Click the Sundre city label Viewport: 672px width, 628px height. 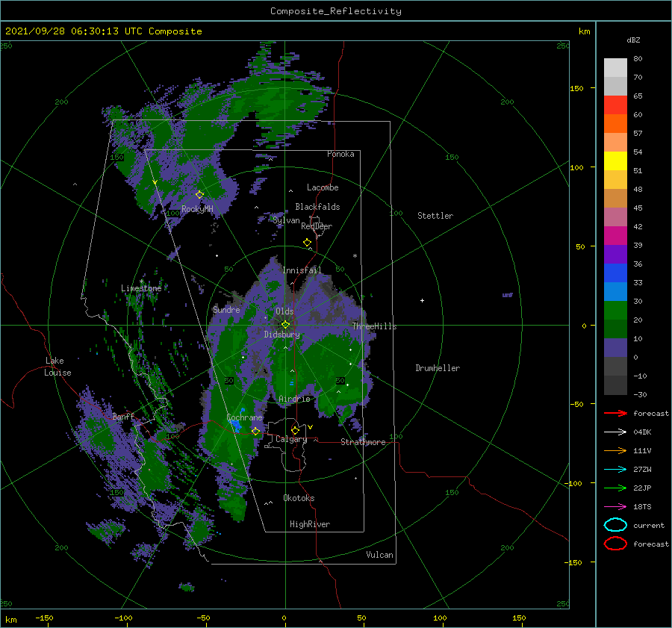(x=226, y=309)
